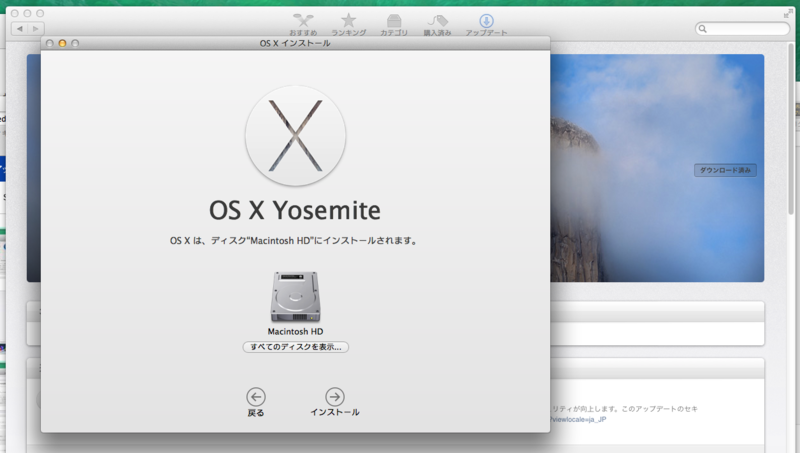800x453 pixels.
Task: Click the OS X Yosemite X logo
Action: pos(295,136)
